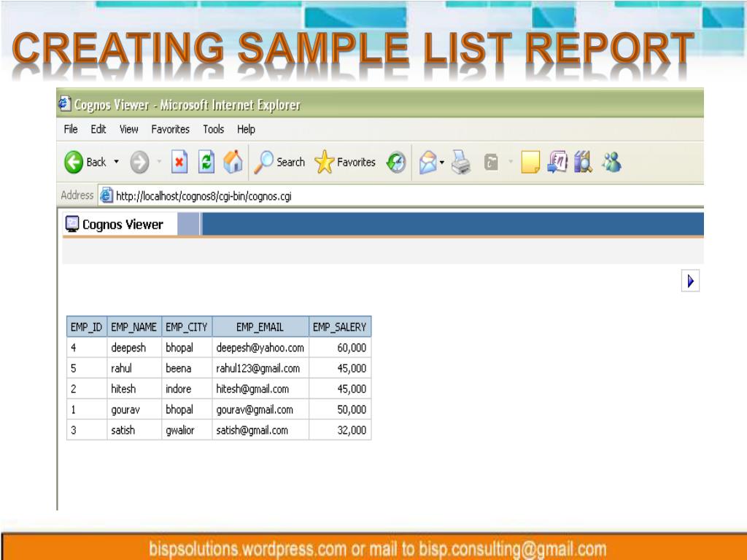Open the reference books toolbar icon

pos(583,162)
